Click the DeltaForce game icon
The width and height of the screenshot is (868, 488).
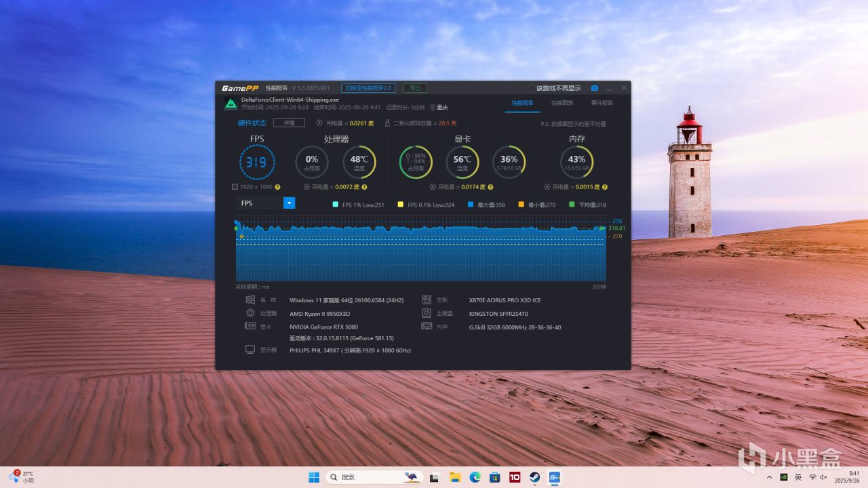click(x=231, y=103)
